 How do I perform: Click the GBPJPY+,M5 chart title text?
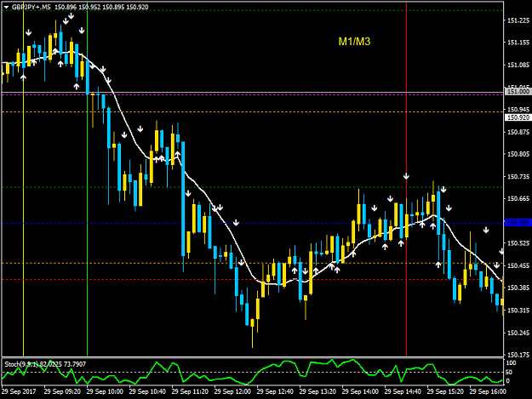pos(31,7)
